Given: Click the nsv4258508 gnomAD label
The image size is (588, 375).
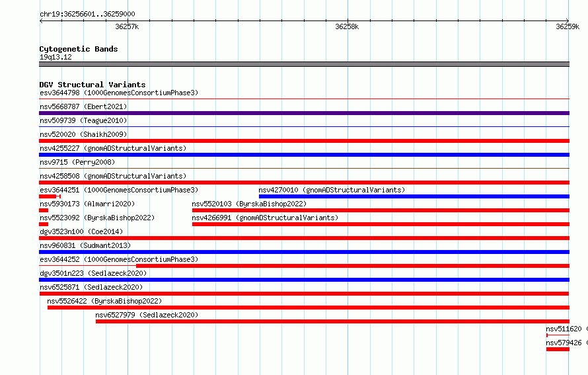Looking at the screenshot, I should click(x=113, y=176).
